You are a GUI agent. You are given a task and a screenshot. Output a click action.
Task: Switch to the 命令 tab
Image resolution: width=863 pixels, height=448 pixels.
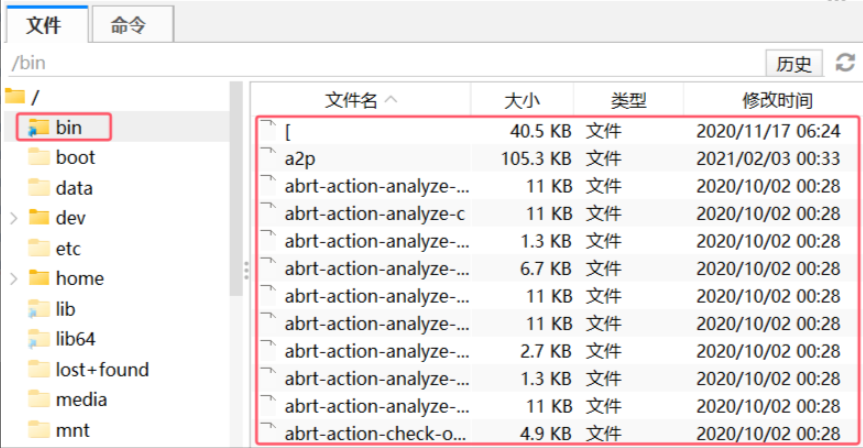point(129,25)
